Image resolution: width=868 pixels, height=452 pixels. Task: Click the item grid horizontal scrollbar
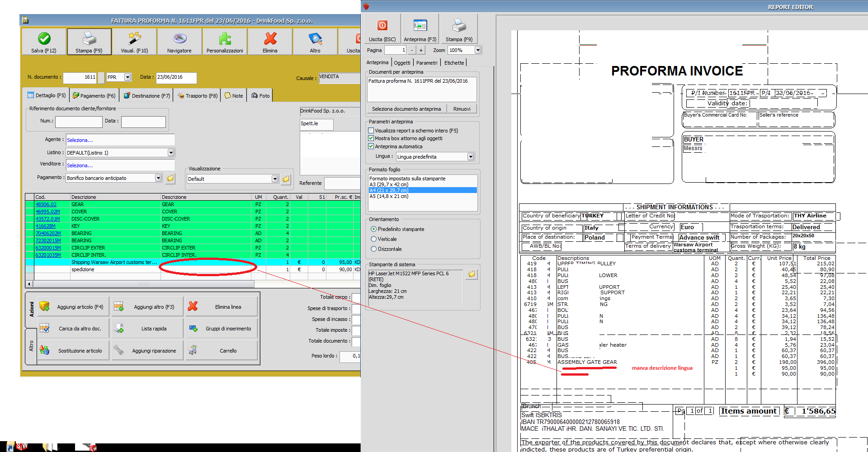click(x=143, y=284)
